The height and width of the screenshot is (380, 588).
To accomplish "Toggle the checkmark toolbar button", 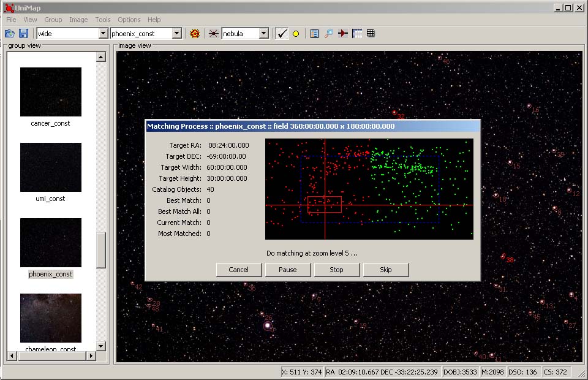I will [x=282, y=33].
